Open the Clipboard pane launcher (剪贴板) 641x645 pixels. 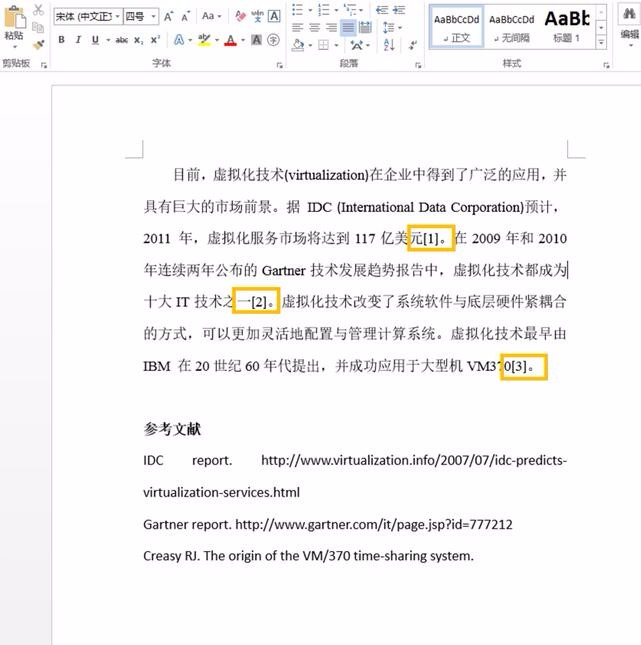[x=44, y=65]
